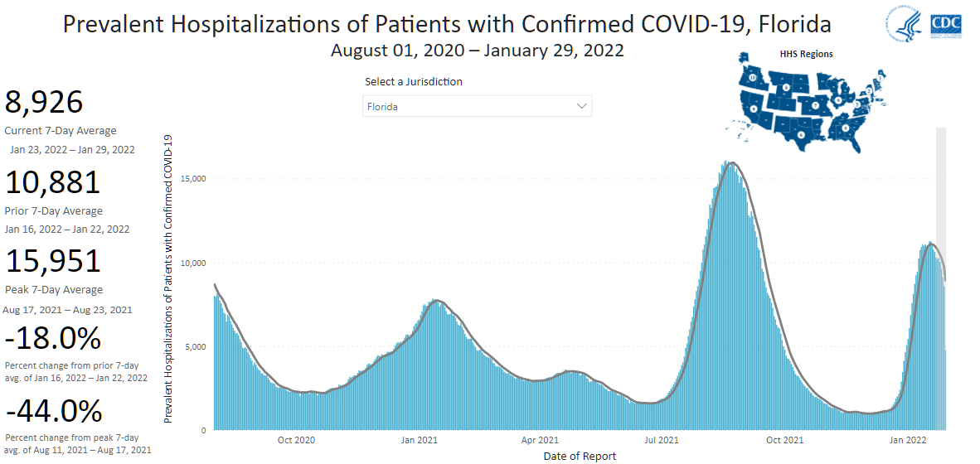Viewport: 980px width, 464px height.
Task: Click the jurisdiction dropdown chevron arrow
Action: click(x=582, y=106)
